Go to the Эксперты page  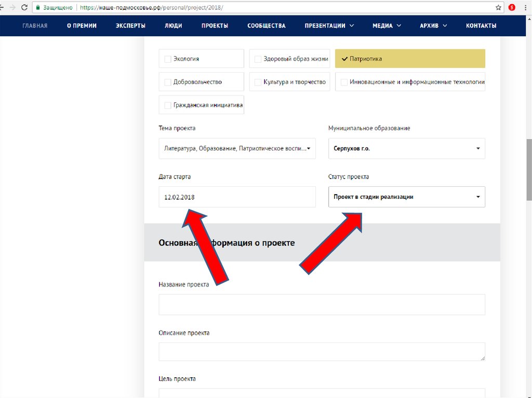[130, 26]
